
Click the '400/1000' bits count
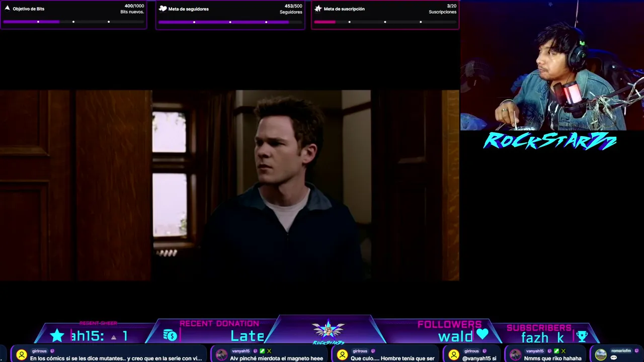click(134, 6)
